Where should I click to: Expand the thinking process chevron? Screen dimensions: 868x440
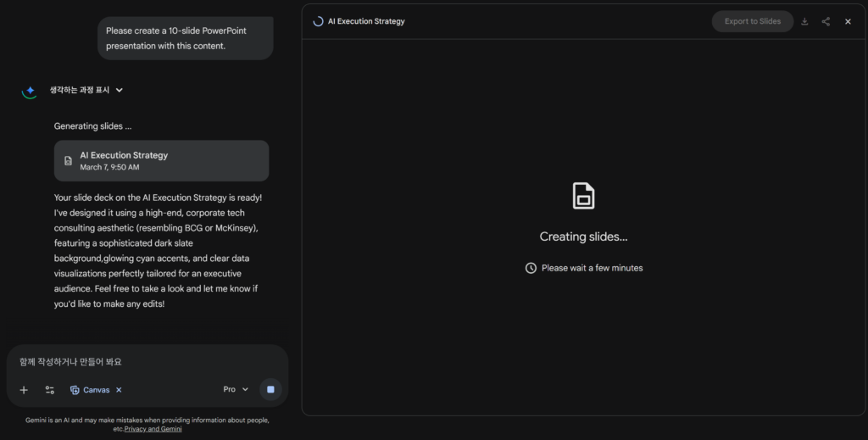(x=119, y=90)
